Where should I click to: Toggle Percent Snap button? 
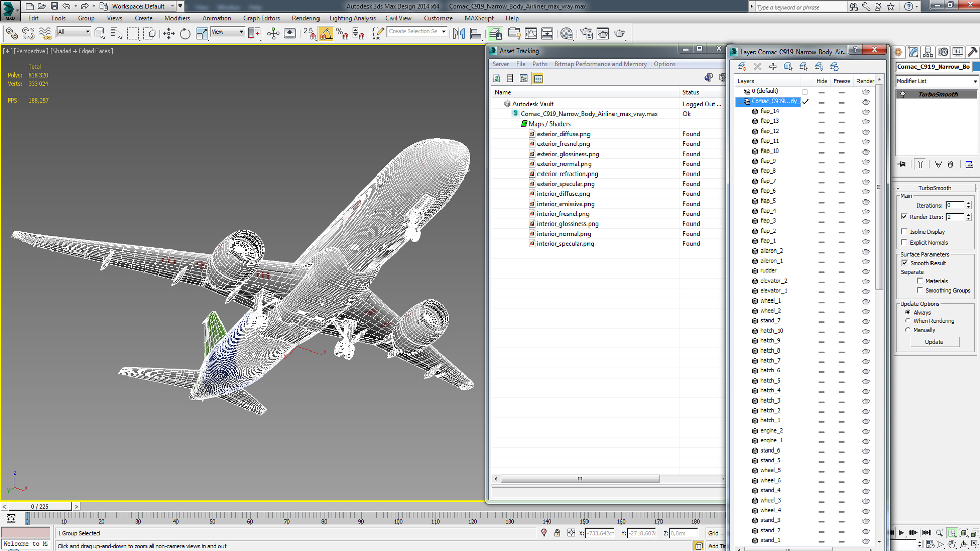coord(342,34)
